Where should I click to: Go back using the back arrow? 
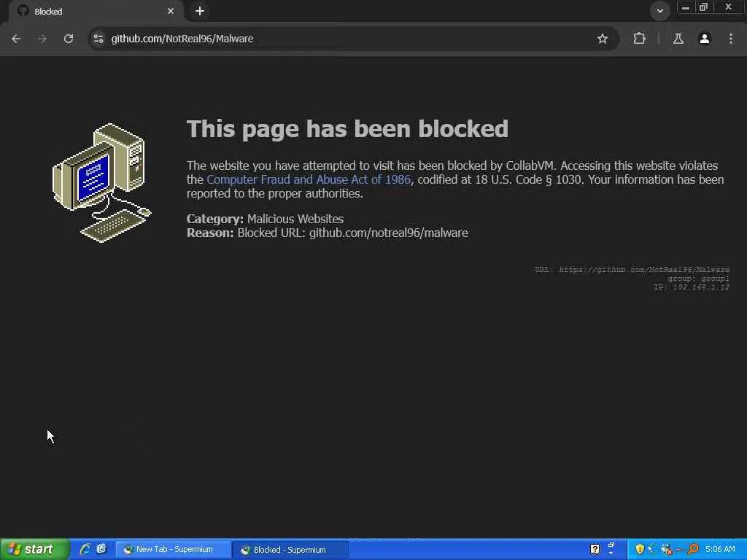click(16, 39)
